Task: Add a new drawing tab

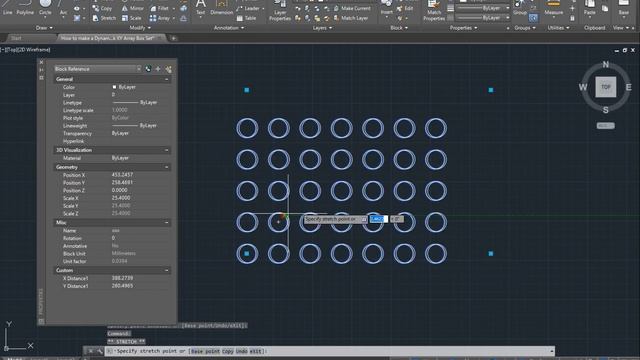Action: (173, 38)
